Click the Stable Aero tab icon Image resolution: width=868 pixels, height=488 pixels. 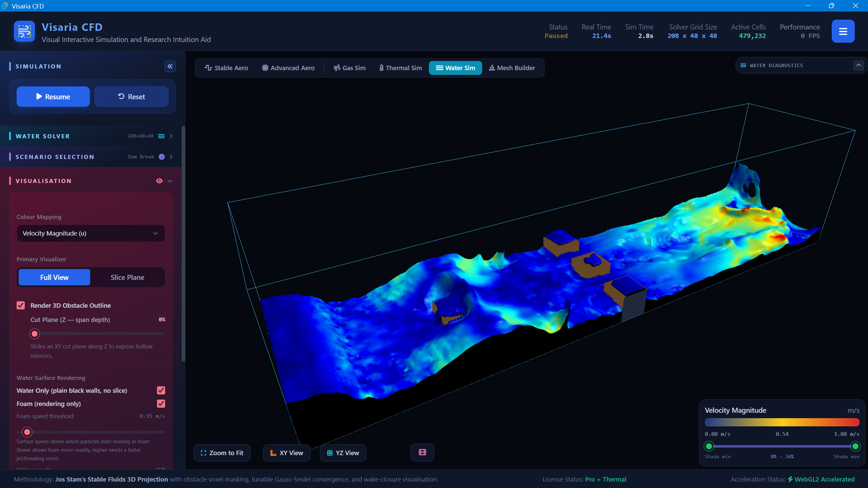[208, 68]
